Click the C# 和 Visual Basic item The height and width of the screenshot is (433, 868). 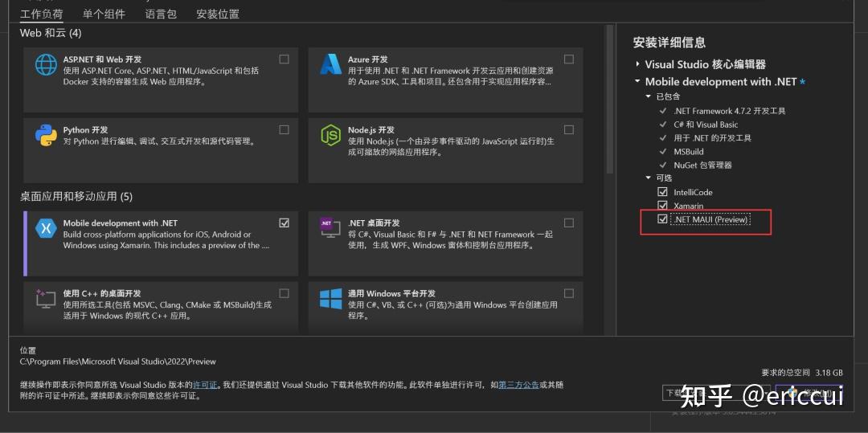(706, 125)
